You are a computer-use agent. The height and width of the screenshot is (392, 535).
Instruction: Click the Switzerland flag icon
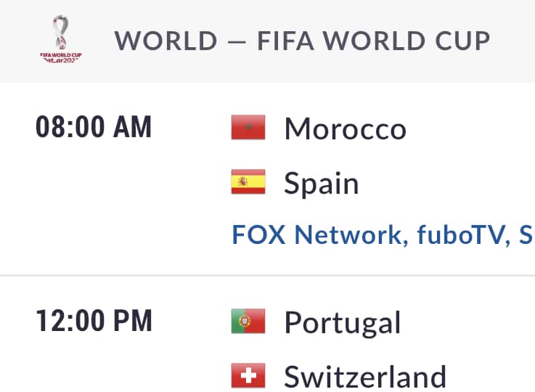pyautogui.click(x=248, y=375)
